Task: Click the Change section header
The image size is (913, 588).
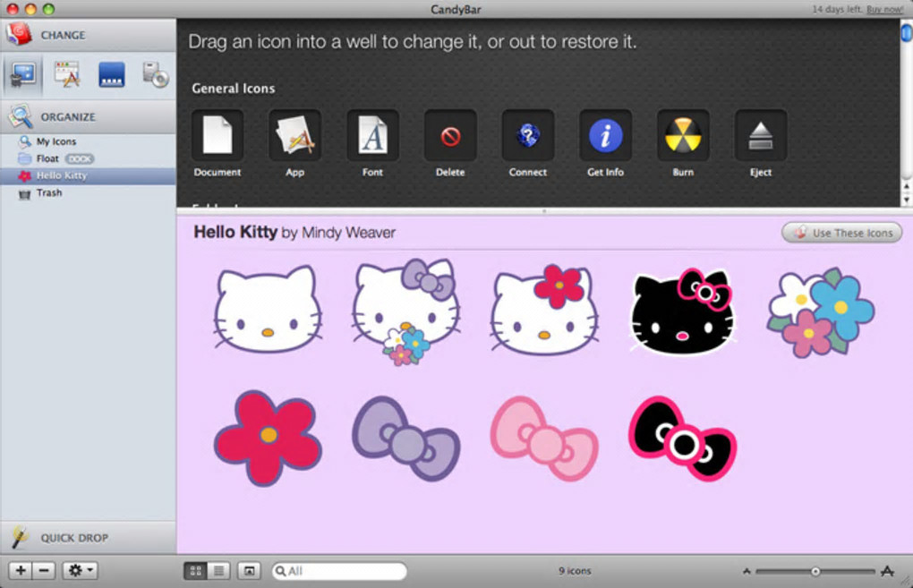Action: [88, 35]
